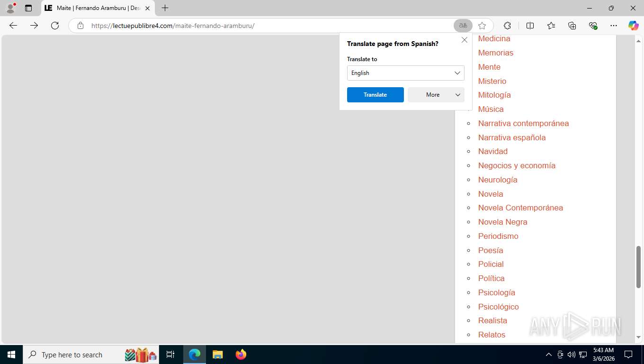Viewport: 644px width, 364px height.
Task: Open the notification center icon
Action: tap(628, 355)
